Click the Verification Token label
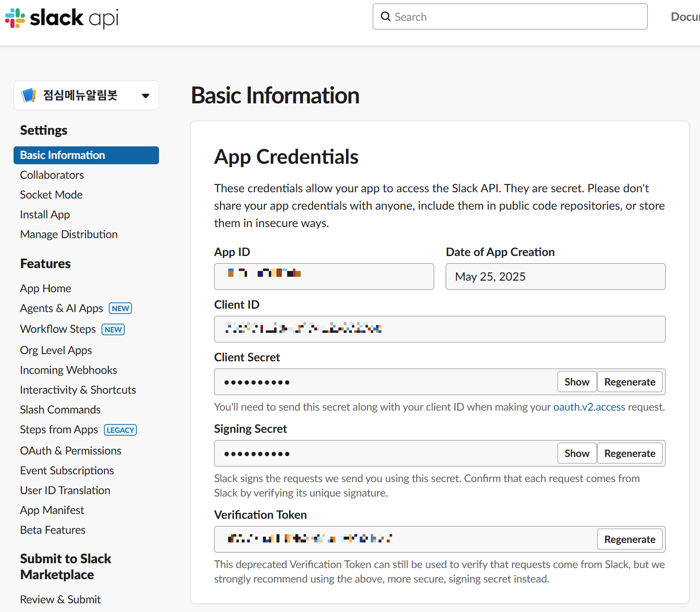This screenshot has width=700, height=612. point(261,515)
